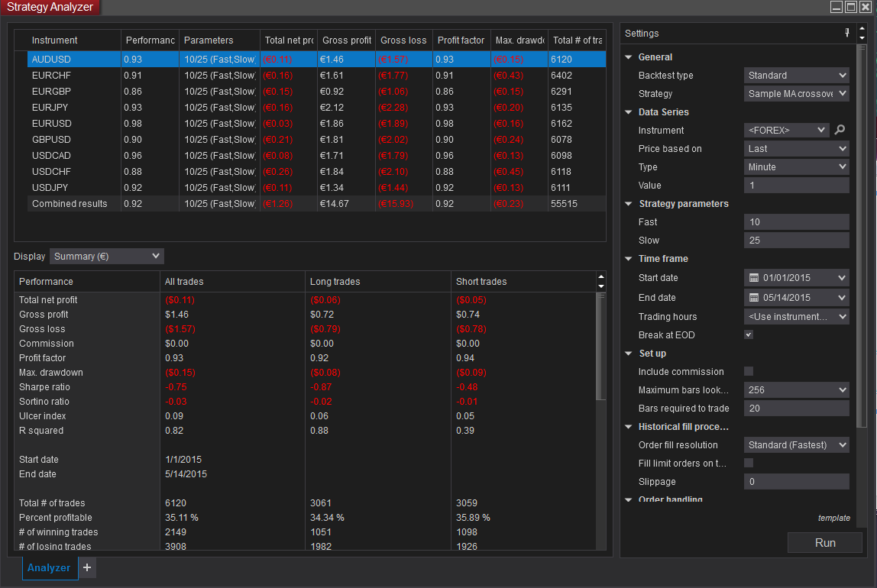Sort by Gross profit column header

click(347, 40)
